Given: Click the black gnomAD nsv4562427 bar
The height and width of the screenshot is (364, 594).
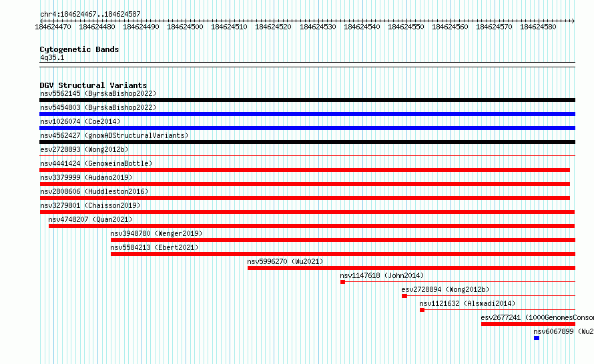Looking at the screenshot, I should pyautogui.click(x=307, y=142).
